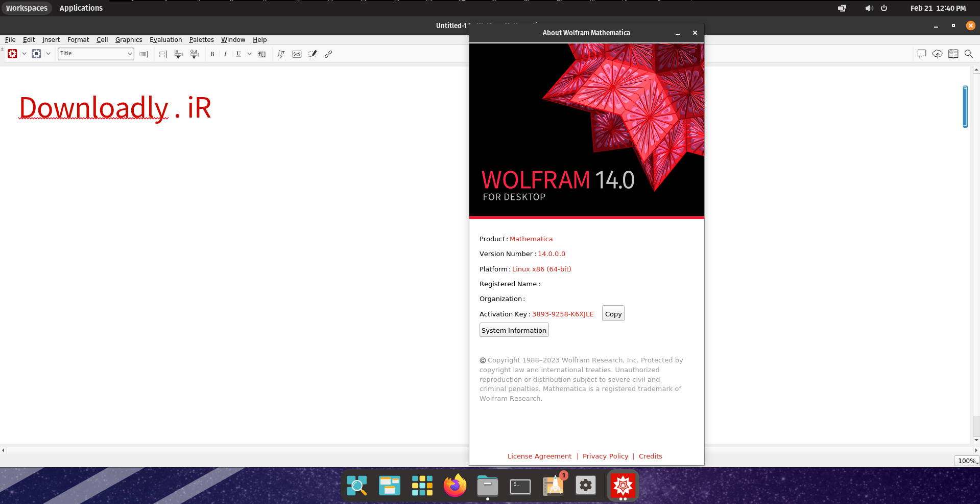Click the group cells bracket icon
The height and width of the screenshot is (504, 980).
click(163, 54)
